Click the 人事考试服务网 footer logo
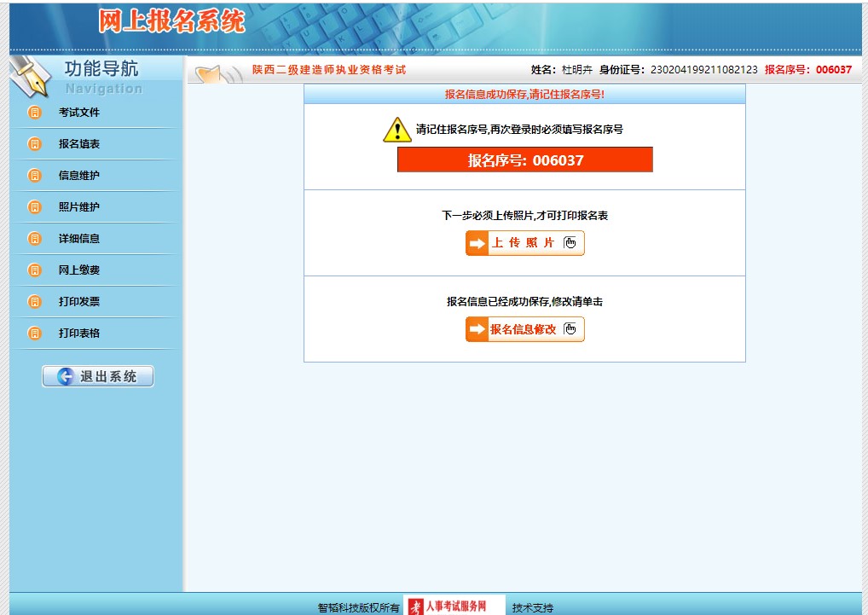Viewport: 868px width, 615px height. click(x=454, y=606)
